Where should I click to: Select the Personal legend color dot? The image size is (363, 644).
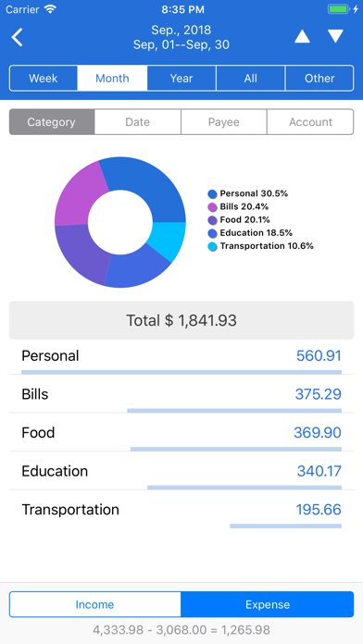213,194
